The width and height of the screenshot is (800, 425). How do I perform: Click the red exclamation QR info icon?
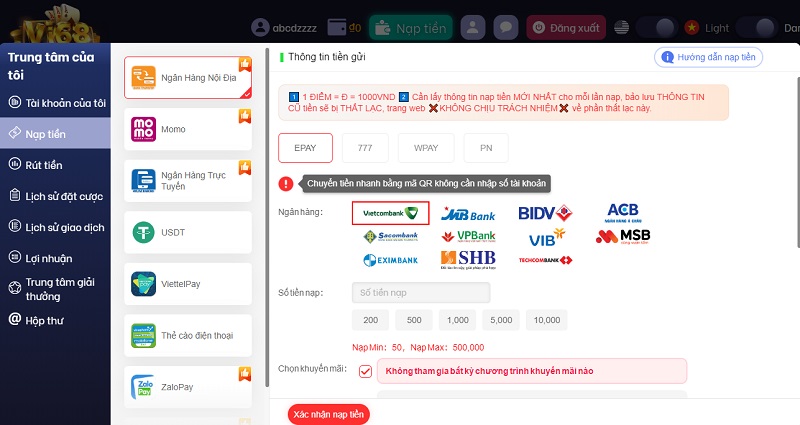(286, 184)
